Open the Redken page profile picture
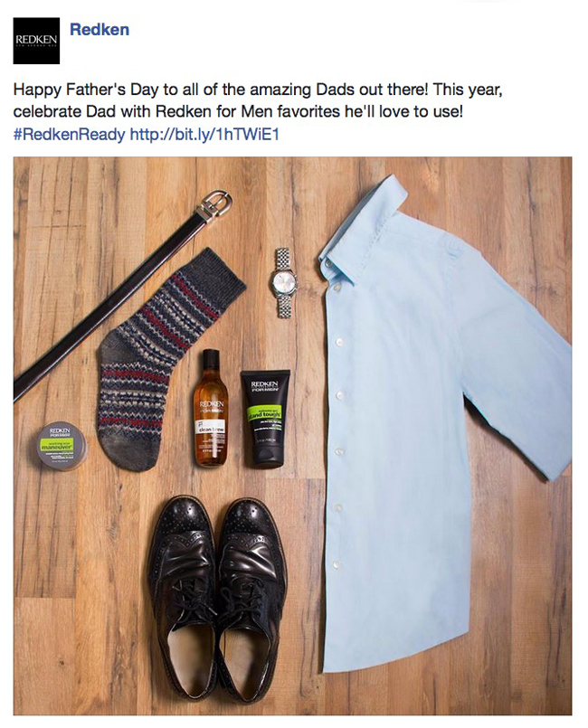Image resolution: width=588 pixels, height=728 pixels. tap(36, 41)
